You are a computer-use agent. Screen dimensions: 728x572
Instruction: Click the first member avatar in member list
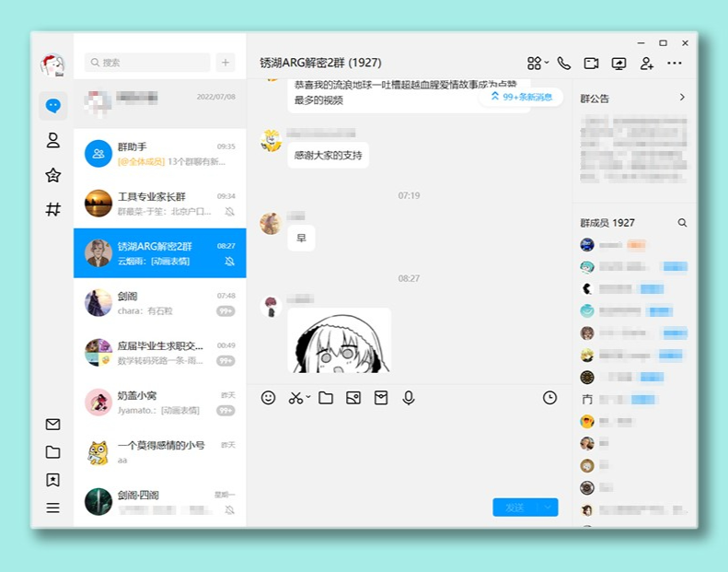(x=587, y=244)
